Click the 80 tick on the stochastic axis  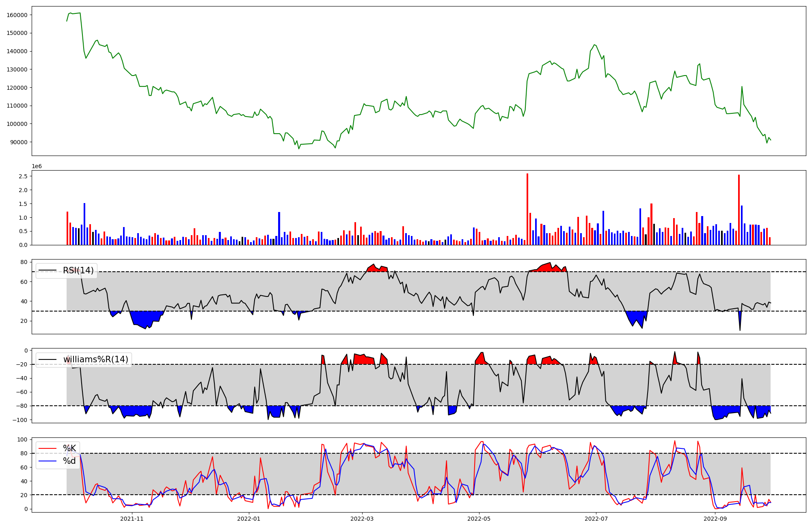(x=24, y=453)
